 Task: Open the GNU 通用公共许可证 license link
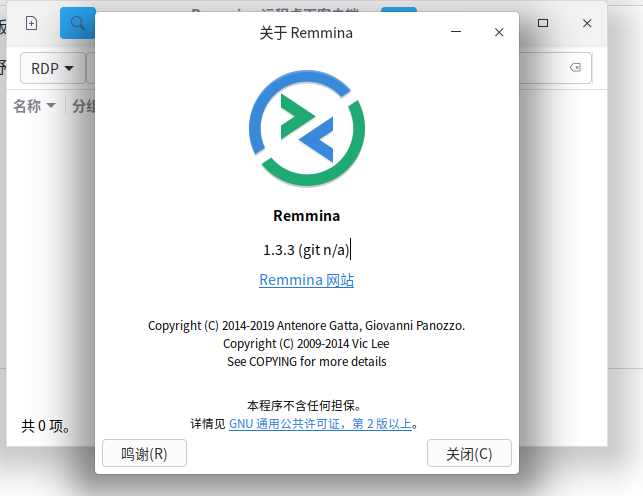coord(320,423)
